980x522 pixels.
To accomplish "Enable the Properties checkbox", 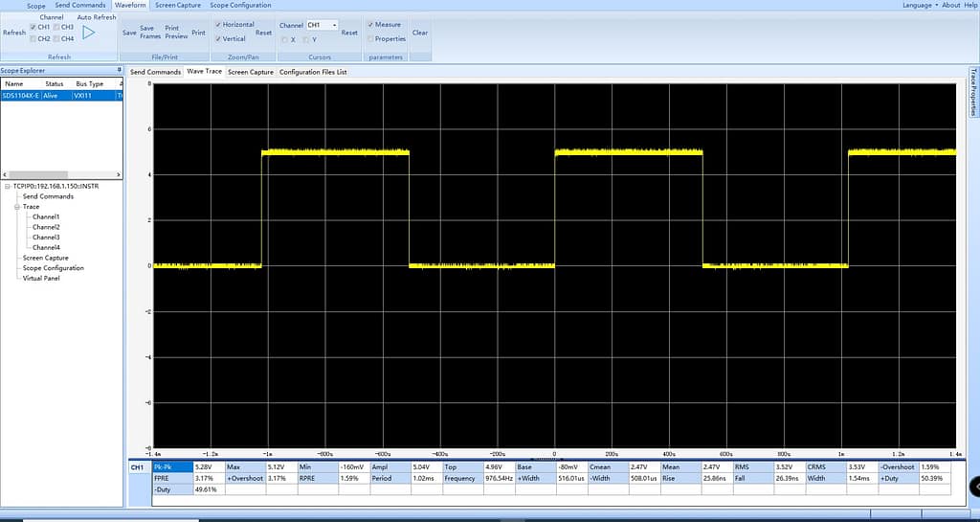I will (x=370, y=39).
